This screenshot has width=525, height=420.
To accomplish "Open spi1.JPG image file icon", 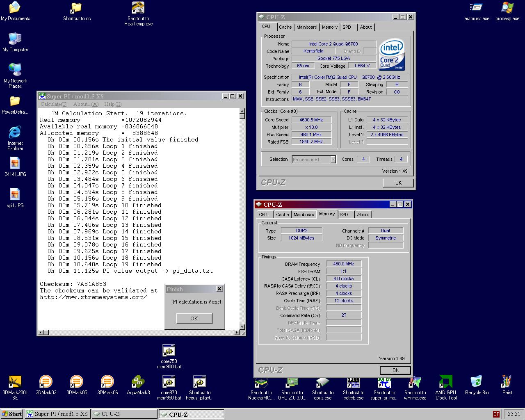I will [x=15, y=198].
